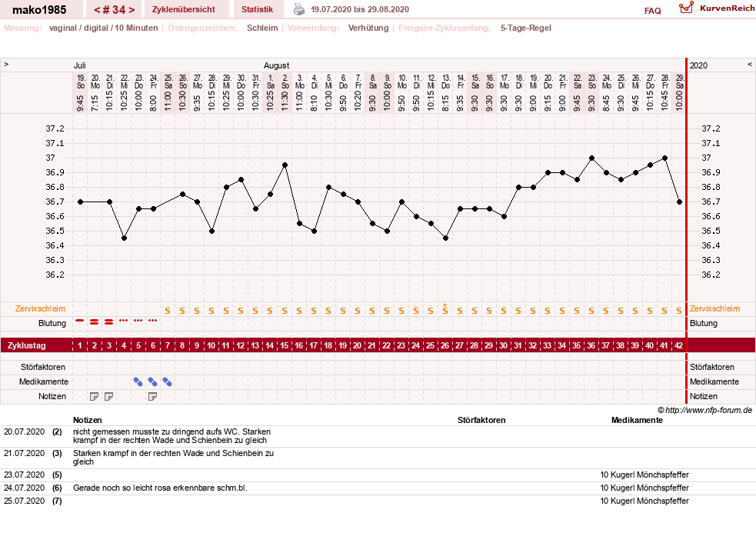Click the spotting dots on day 6

[x=153, y=320]
